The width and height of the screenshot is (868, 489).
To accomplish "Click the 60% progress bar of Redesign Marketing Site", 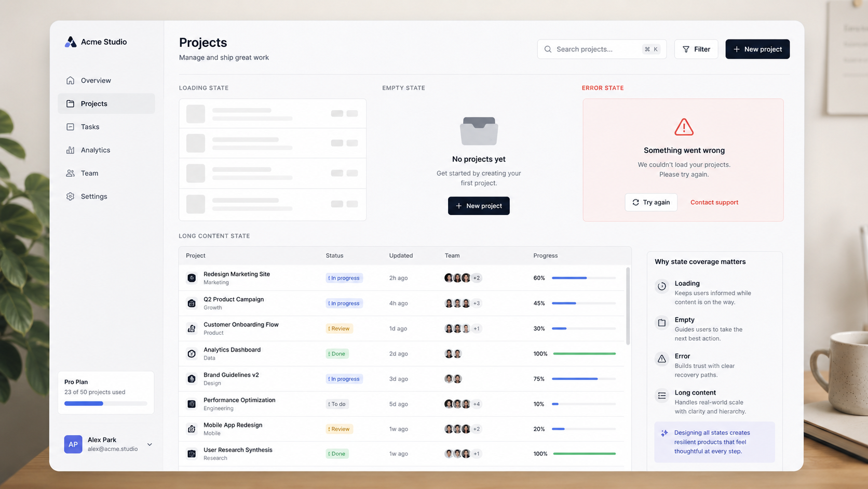I will tap(584, 278).
